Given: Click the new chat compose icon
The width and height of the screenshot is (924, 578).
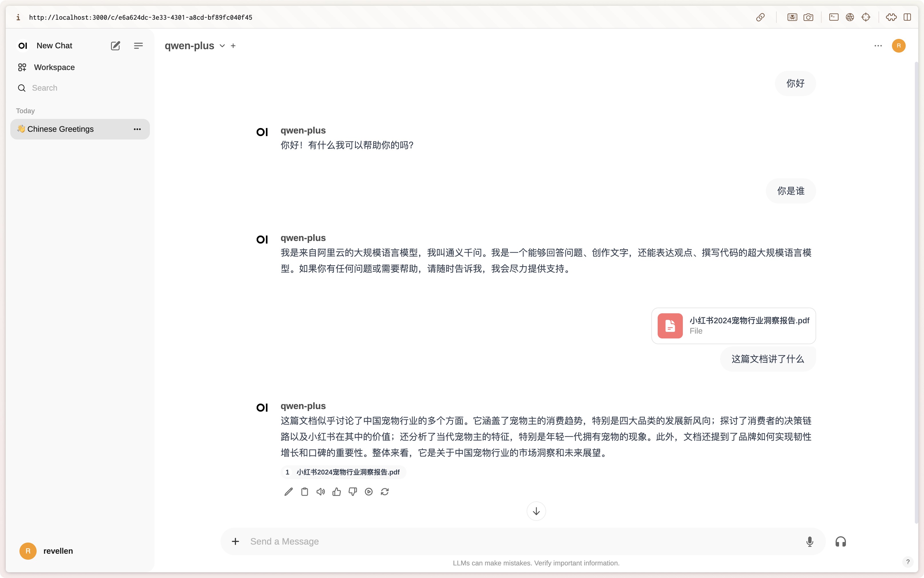Looking at the screenshot, I should tap(115, 46).
